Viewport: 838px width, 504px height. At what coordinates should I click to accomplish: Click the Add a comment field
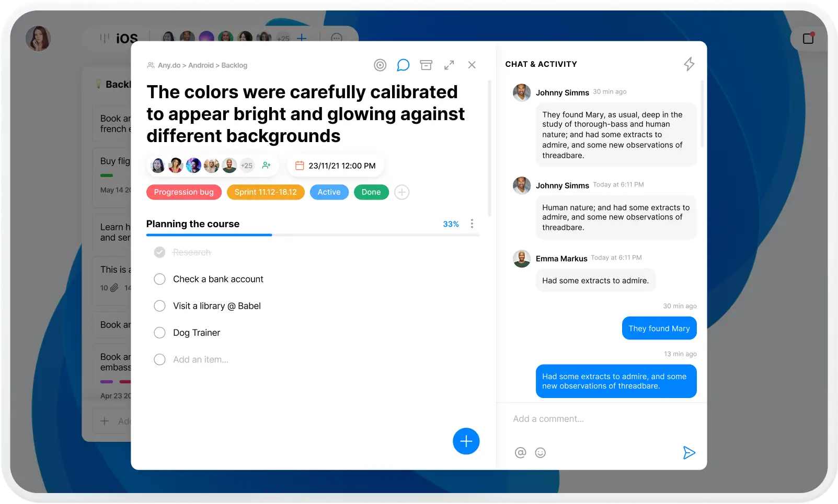(596, 419)
